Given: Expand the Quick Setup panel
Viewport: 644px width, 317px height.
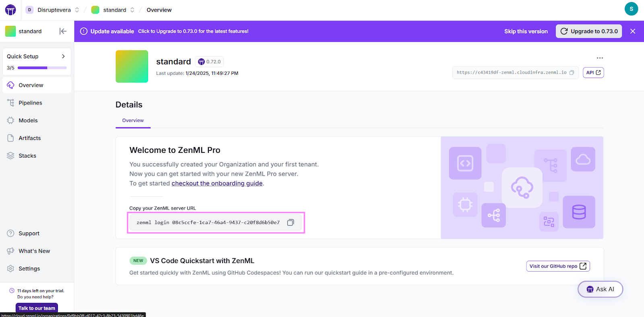Looking at the screenshot, I should pos(63,57).
